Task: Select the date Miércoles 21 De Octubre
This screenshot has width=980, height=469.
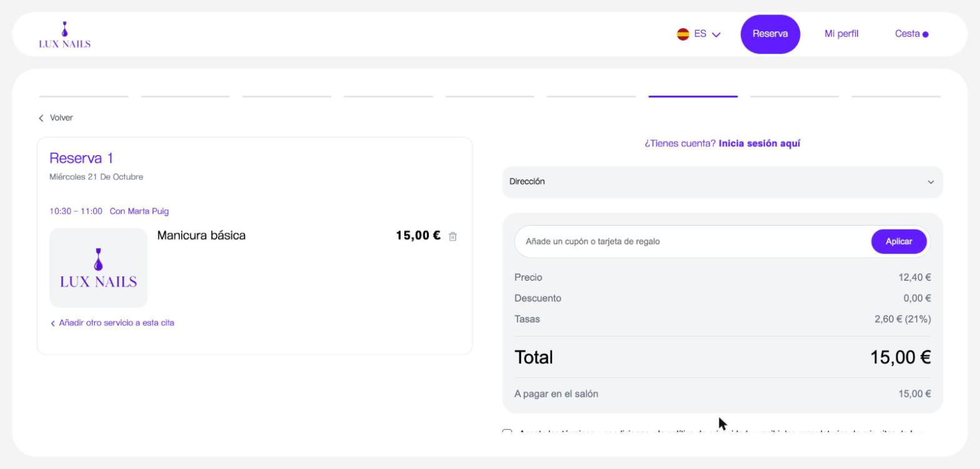Action: coord(96,177)
